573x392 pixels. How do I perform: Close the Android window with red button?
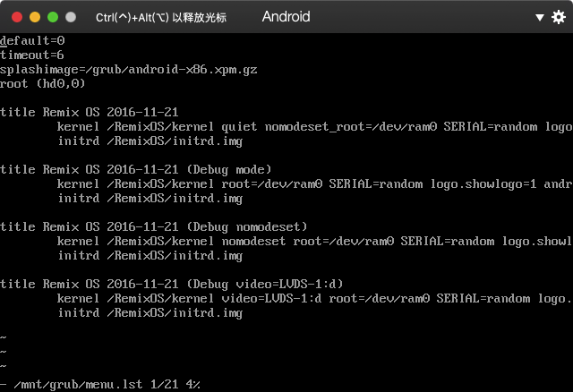(x=17, y=17)
